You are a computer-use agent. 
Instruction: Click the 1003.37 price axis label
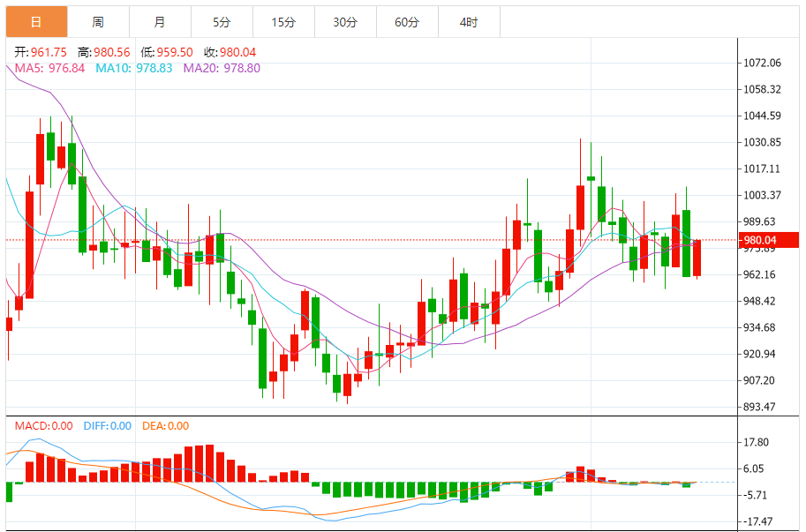(763, 195)
